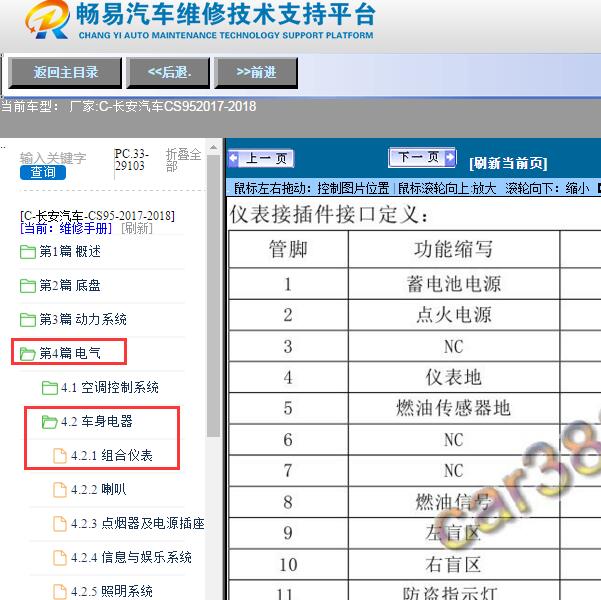Image resolution: width=601 pixels, height=600 pixels.
Task: Click the Chang Yi platform logo icon
Action: click(48, 19)
